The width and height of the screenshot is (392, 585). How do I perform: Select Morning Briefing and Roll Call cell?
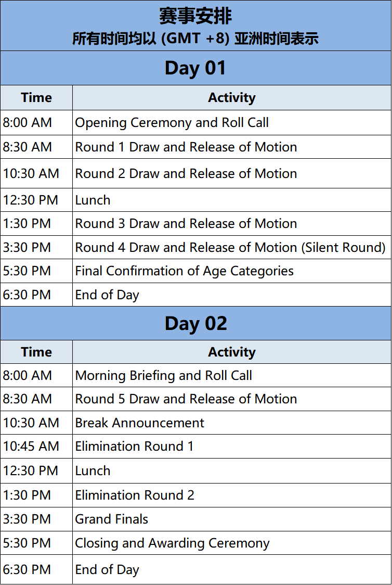232,375
